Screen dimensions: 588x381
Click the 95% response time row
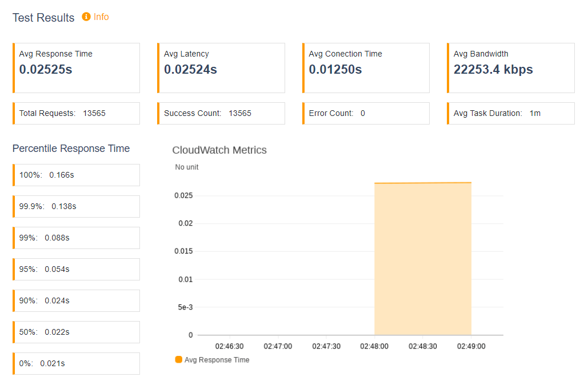[76, 269]
